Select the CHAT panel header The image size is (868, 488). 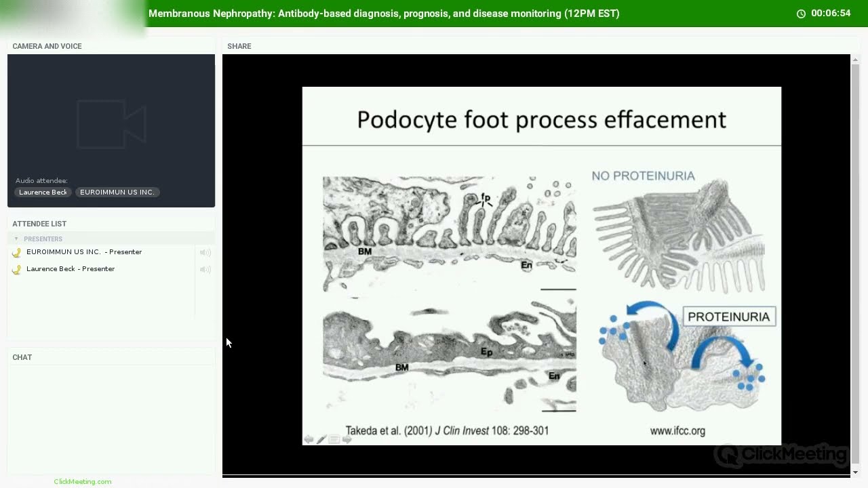(22, 357)
